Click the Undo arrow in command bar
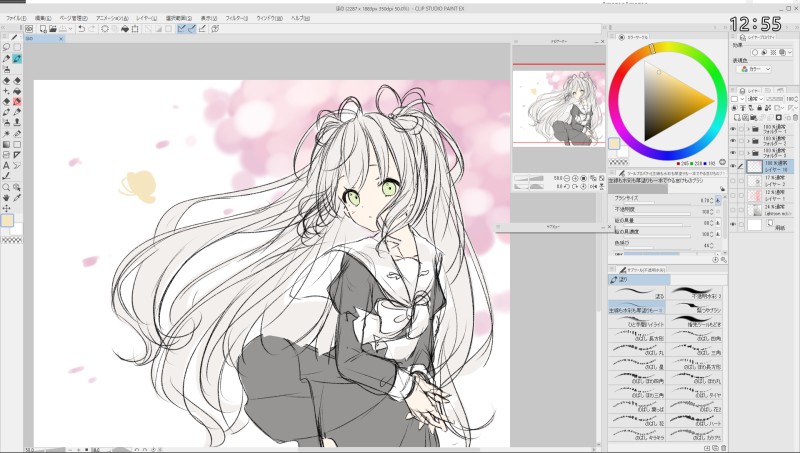The image size is (800, 453). 81,29
